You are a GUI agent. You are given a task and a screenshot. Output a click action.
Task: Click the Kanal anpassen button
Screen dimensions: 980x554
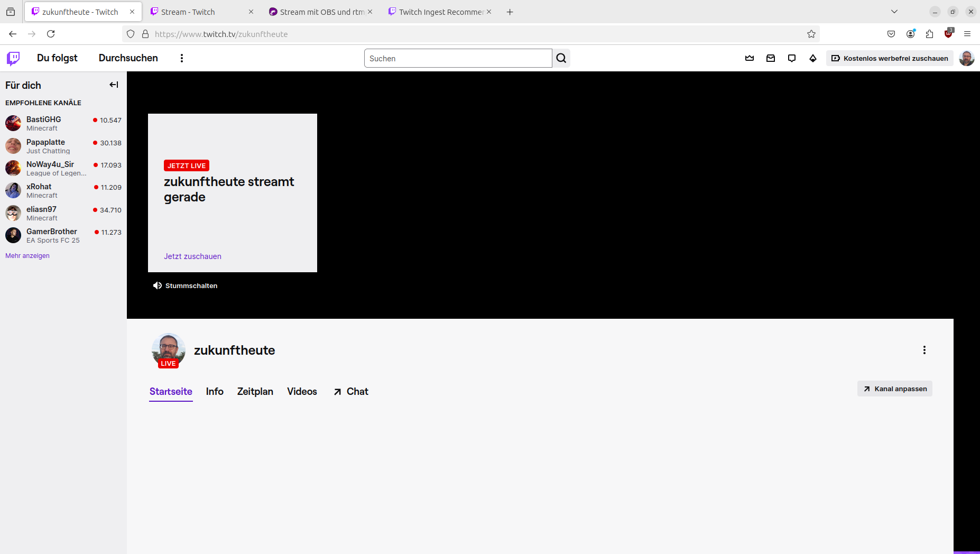[x=895, y=389]
